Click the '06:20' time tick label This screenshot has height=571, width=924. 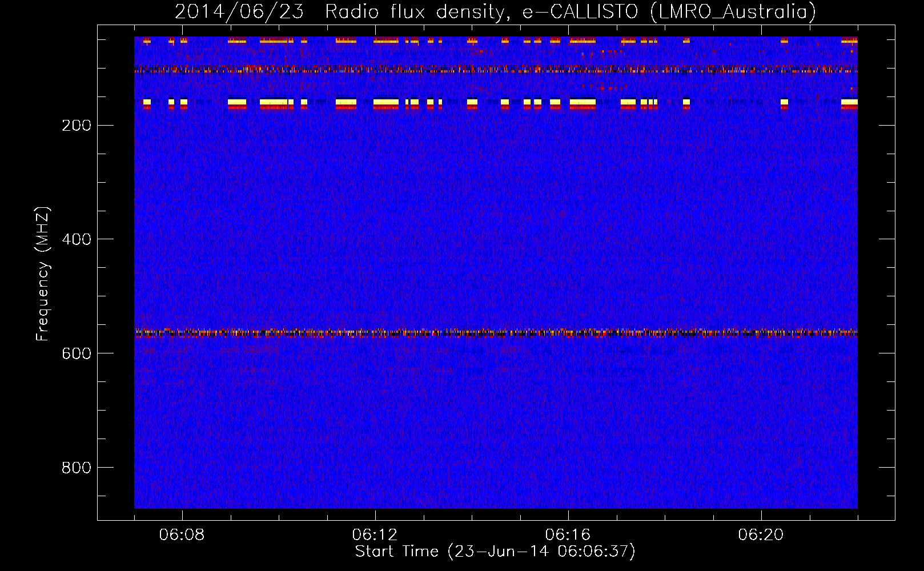point(761,535)
